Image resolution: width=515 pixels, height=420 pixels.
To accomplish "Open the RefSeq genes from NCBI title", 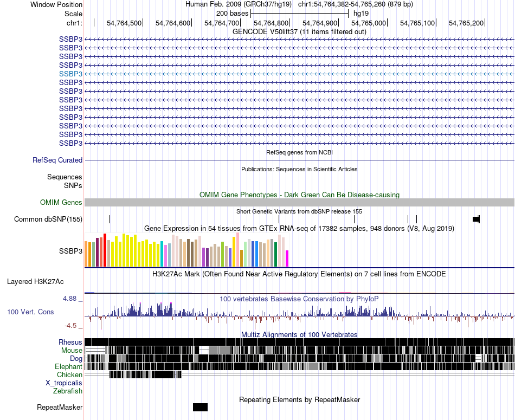I will pos(299,152).
